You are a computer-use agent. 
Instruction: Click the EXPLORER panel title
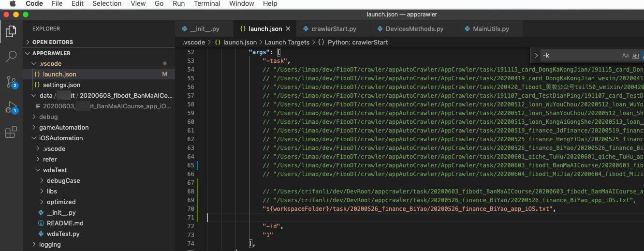click(46, 29)
